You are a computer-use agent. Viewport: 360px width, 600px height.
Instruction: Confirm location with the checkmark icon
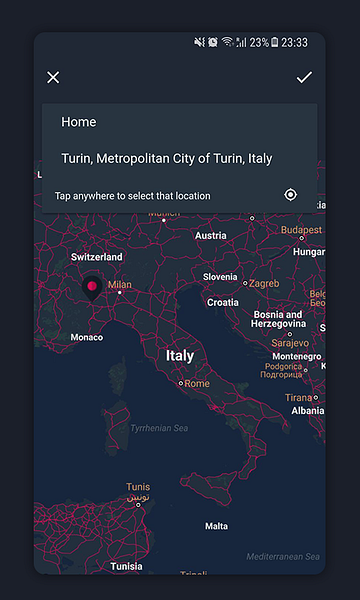click(x=304, y=77)
